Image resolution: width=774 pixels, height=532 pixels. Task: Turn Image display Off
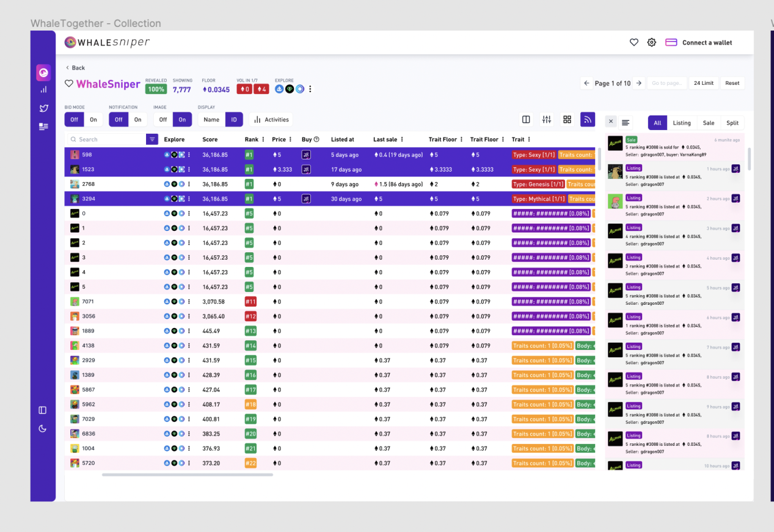(163, 120)
